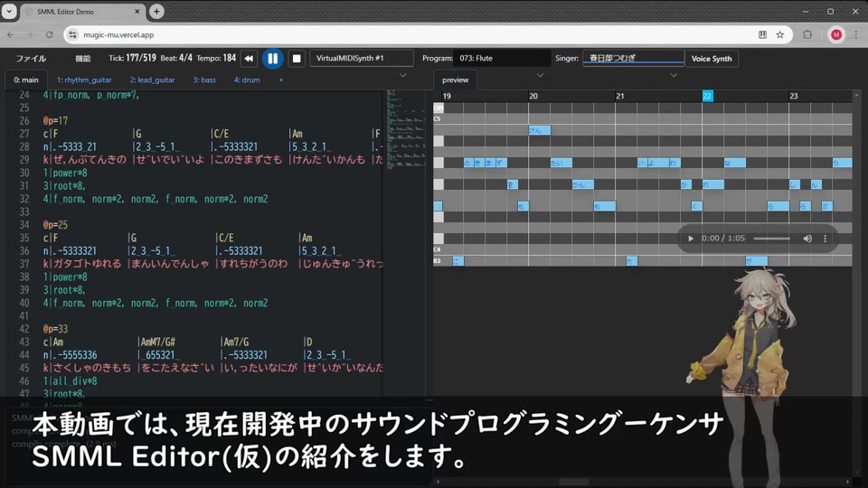
Task: Click measure marker 23 in the timeline
Action: pyautogui.click(x=794, y=96)
